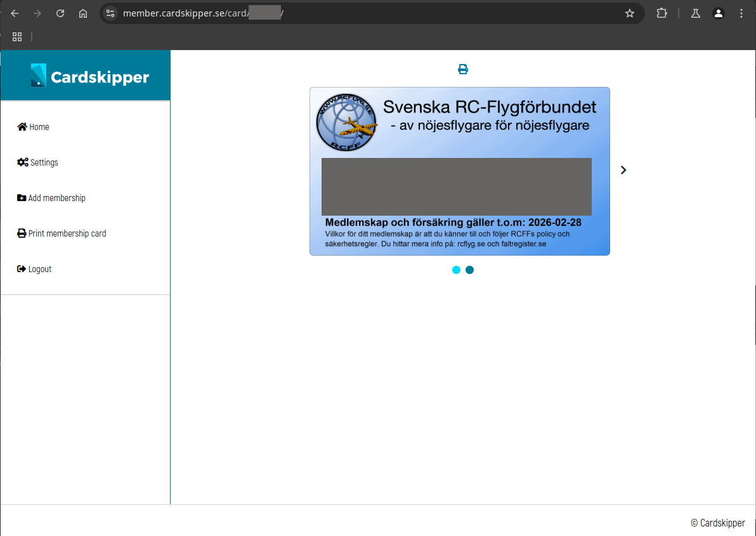The height and width of the screenshot is (536, 756).
Task: Open the browser three-dot menu
Action: (741, 13)
